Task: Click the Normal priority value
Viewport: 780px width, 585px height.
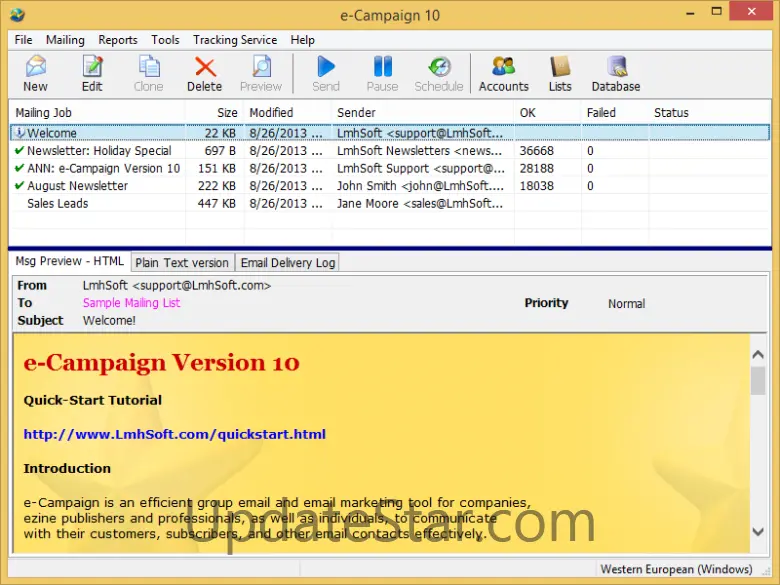Action: [x=626, y=303]
